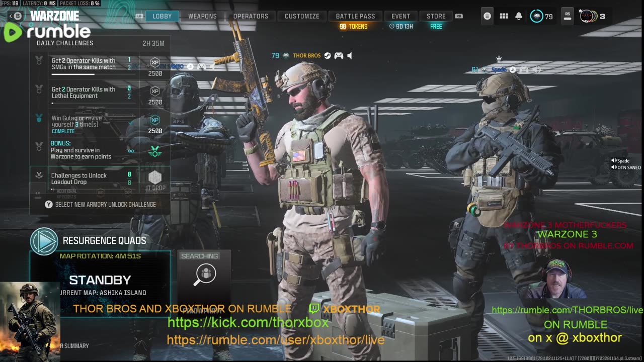
Task: Open the Store tab
Action: (436, 16)
